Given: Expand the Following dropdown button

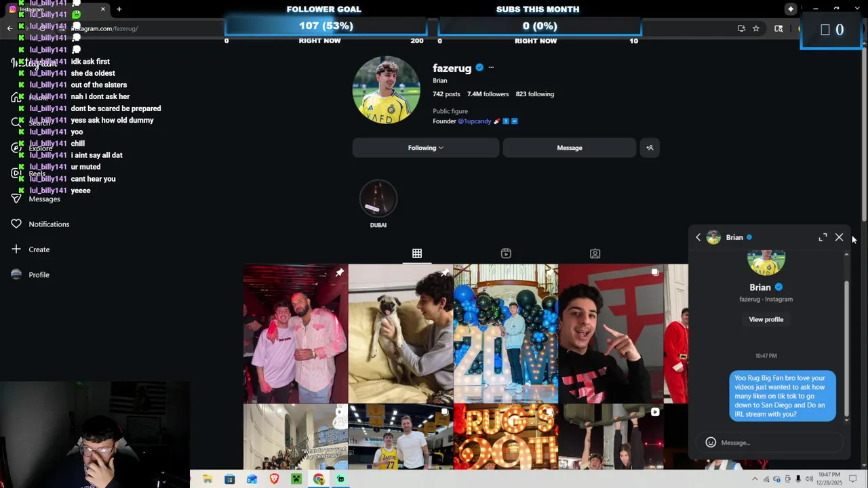Looking at the screenshot, I should tap(426, 148).
